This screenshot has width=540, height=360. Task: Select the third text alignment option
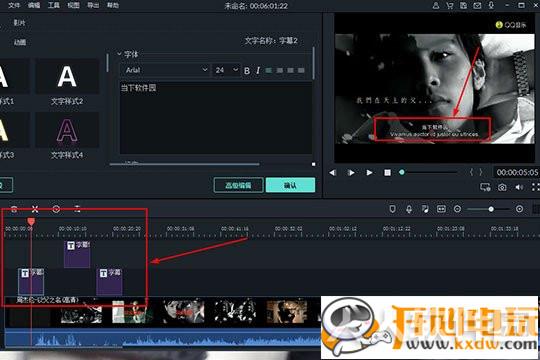click(291, 70)
